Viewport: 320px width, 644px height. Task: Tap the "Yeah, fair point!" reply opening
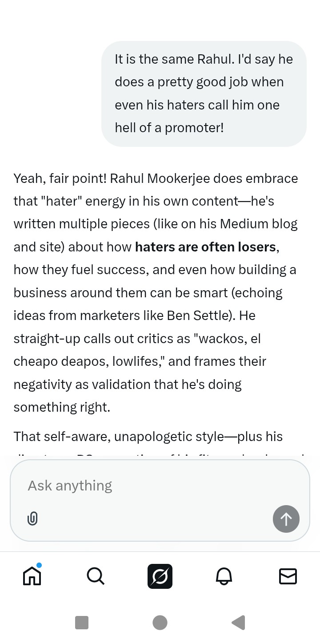tap(60, 178)
